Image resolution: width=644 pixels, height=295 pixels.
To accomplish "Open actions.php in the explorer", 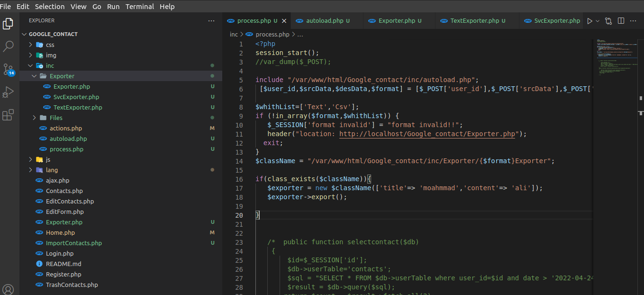I will click(121, 128).
